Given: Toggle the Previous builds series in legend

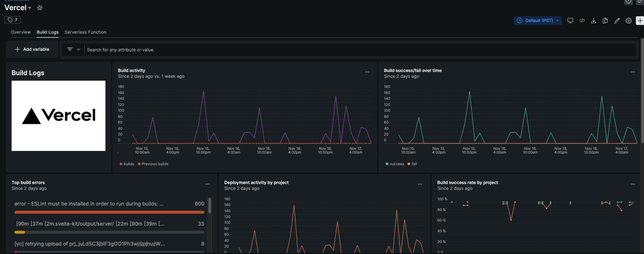Looking at the screenshot, I should point(153,164).
